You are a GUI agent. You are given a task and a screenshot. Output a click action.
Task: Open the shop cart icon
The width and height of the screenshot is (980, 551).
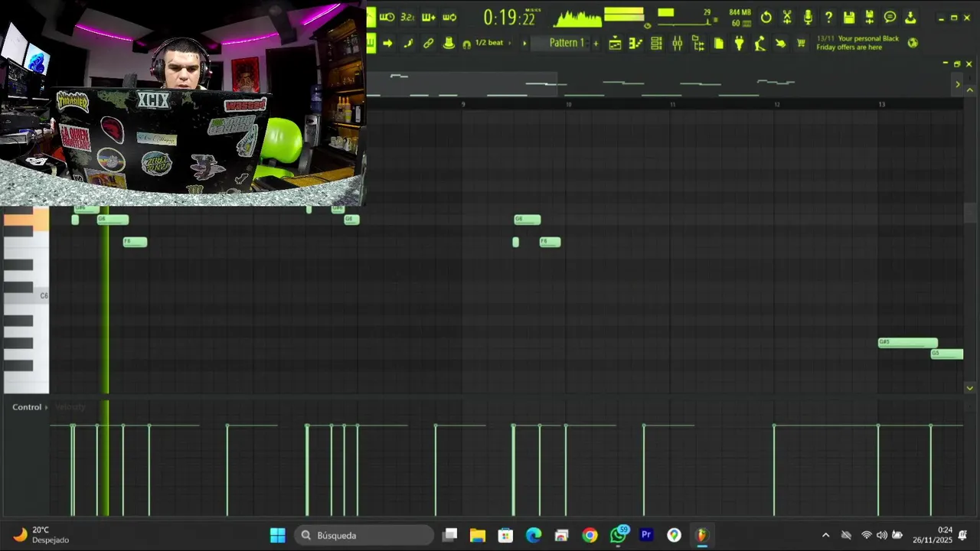point(801,44)
